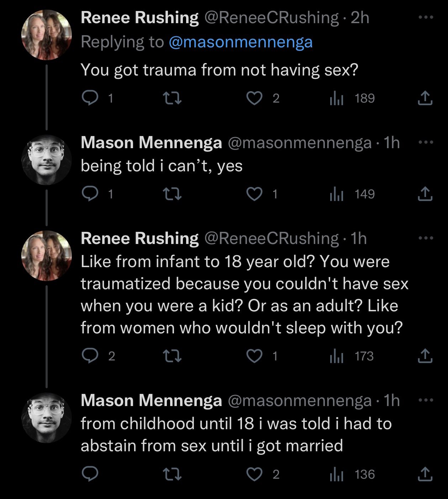Screen dimensions: 448x499
Task: Like the 'being told i can't, yes' tweet
Action: (254, 194)
